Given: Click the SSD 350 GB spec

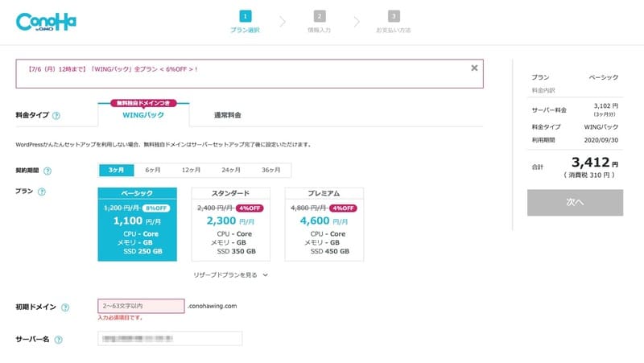Looking at the screenshot, I should click(236, 251).
